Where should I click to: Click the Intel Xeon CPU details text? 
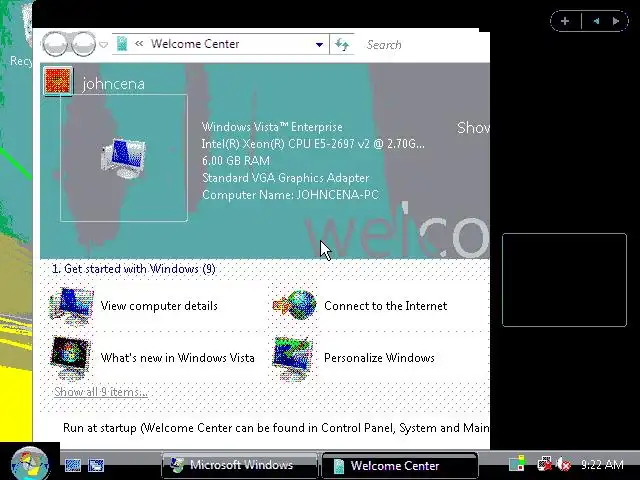(313, 144)
